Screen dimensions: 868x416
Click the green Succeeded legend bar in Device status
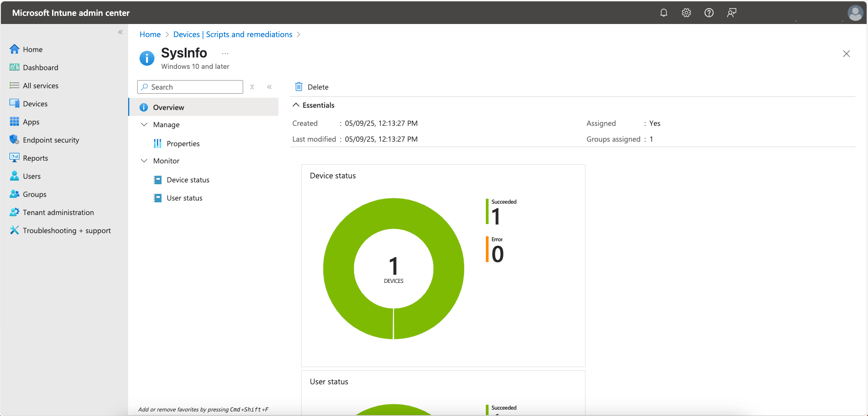coord(487,211)
